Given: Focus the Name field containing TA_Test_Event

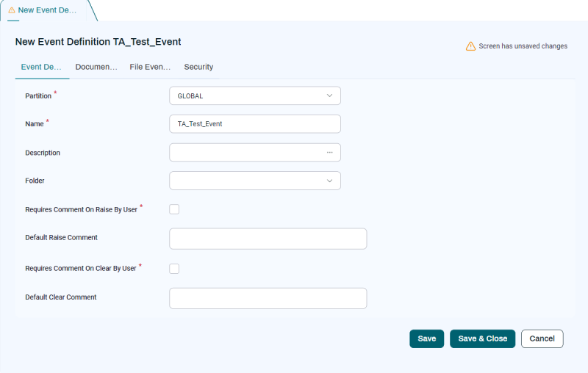Looking at the screenshot, I should pos(254,124).
